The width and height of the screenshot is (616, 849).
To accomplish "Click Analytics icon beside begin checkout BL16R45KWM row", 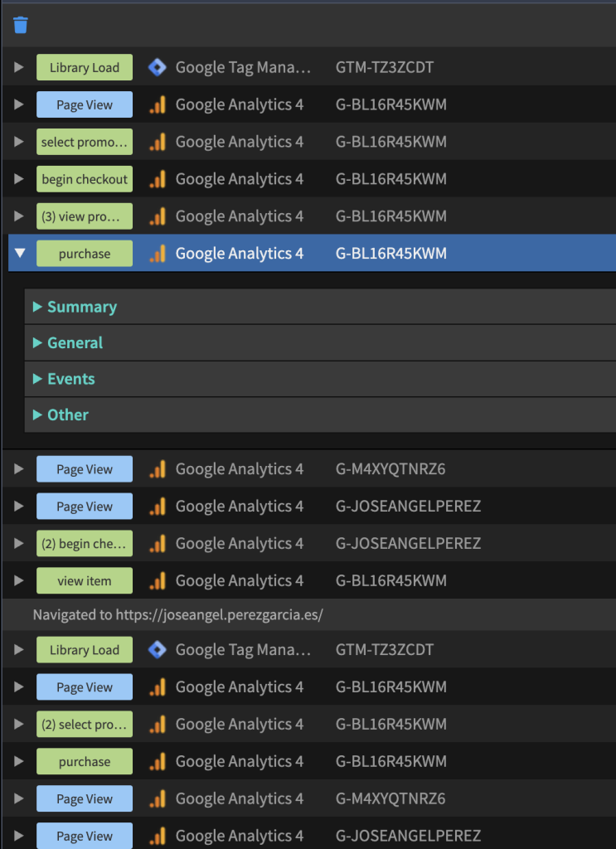I will 158,179.
